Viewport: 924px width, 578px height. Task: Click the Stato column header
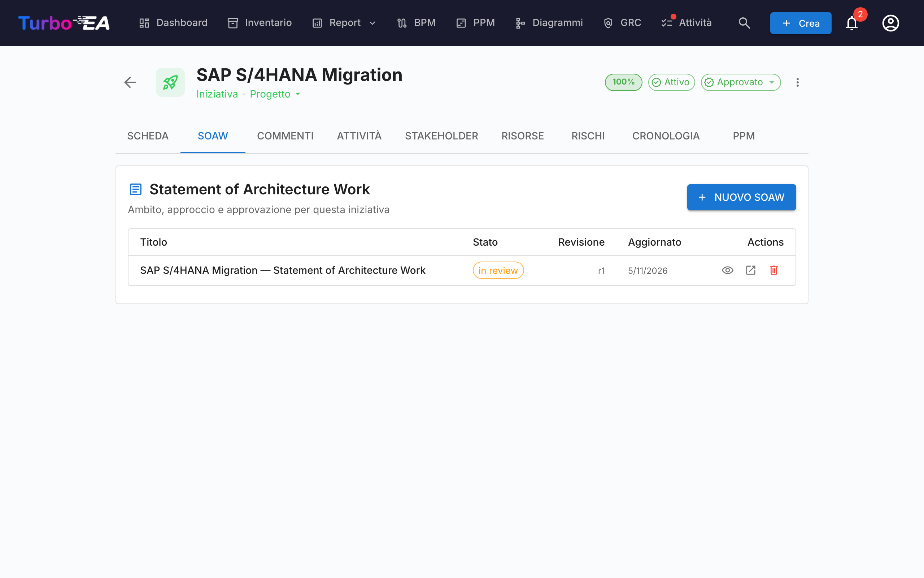pos(485,242)
